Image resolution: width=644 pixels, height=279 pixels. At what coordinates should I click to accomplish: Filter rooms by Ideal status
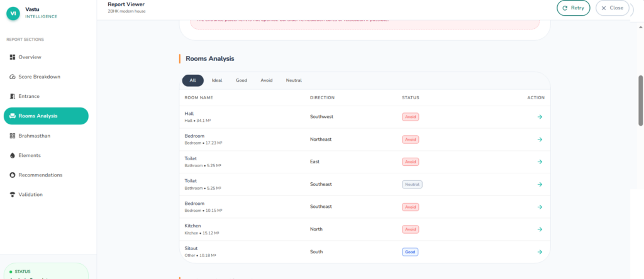(217, 80)
